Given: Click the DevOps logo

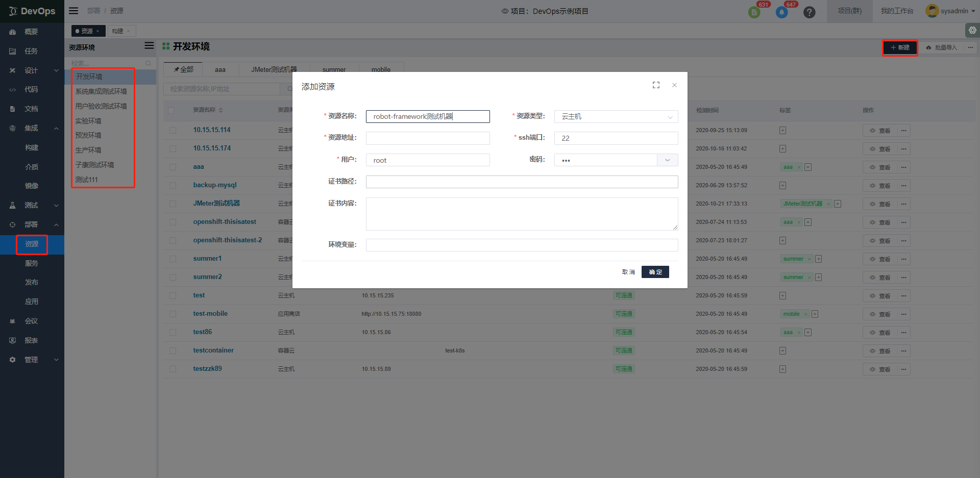Looking at the screenshot, I should 32,11.
